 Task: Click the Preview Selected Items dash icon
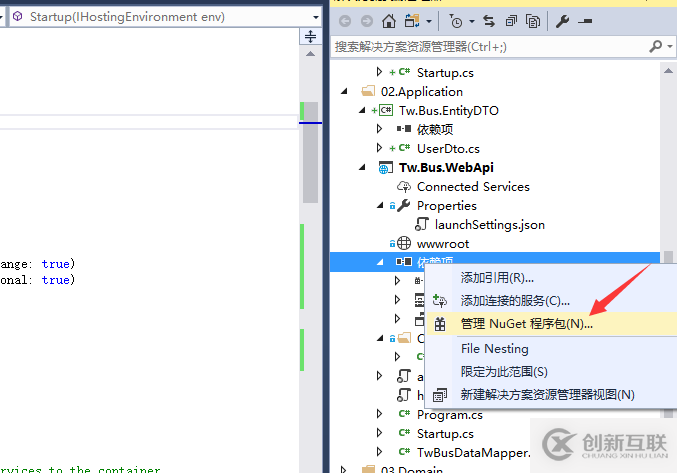[585, 21]
